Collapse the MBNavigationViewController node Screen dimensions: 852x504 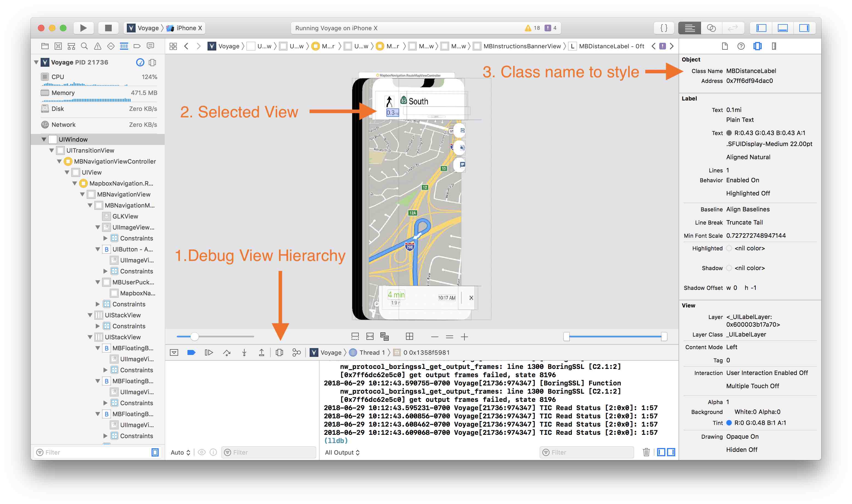click(59, 161)
